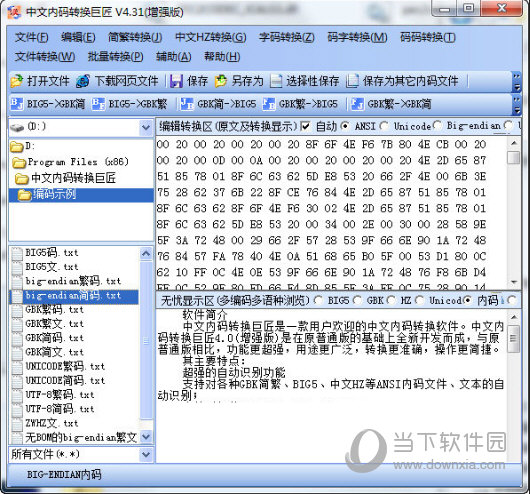Image resolution: width=530 pixels, height=494 pixels.
Task: Open the 文件(F) menu
Action: pos(31,37)
